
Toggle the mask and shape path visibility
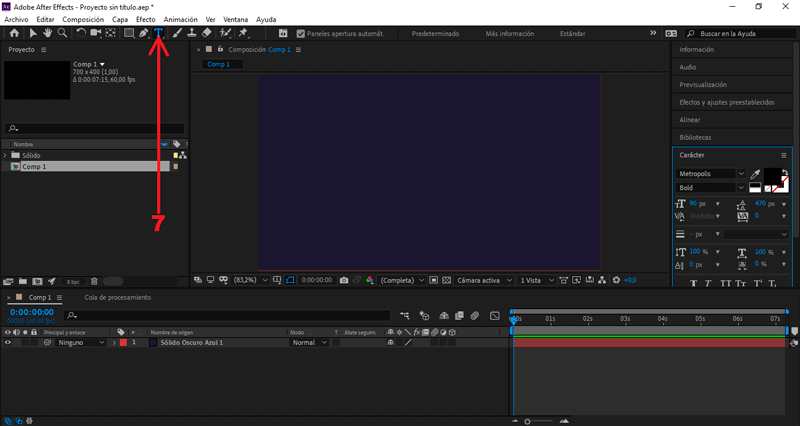pyautogui.click(x=290, y=280)
